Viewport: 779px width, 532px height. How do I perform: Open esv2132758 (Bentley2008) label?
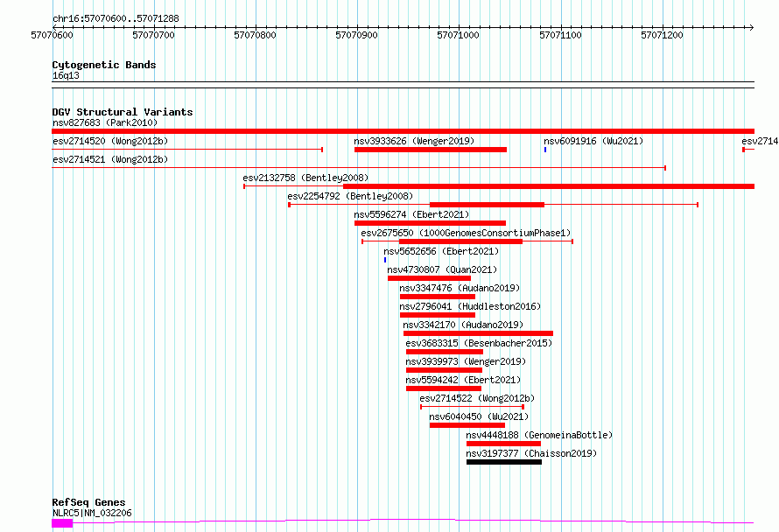(x=305, y=178)
